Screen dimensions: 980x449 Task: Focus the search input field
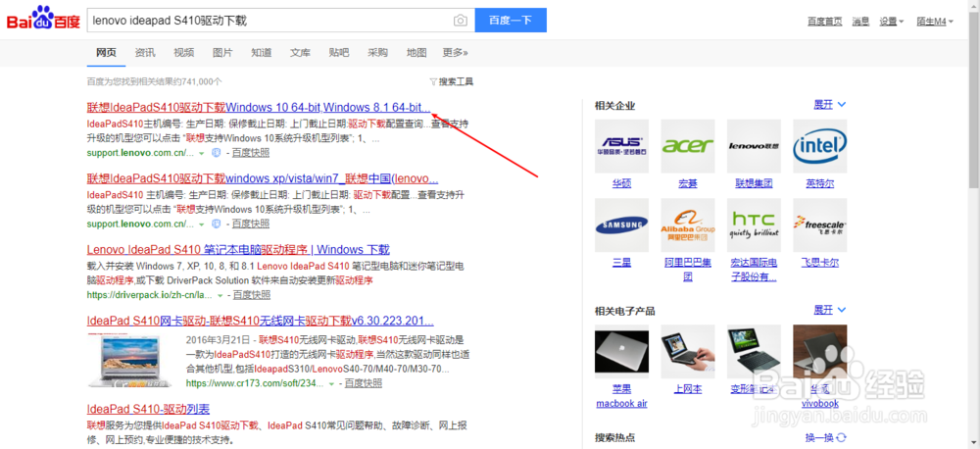[270, 20]
